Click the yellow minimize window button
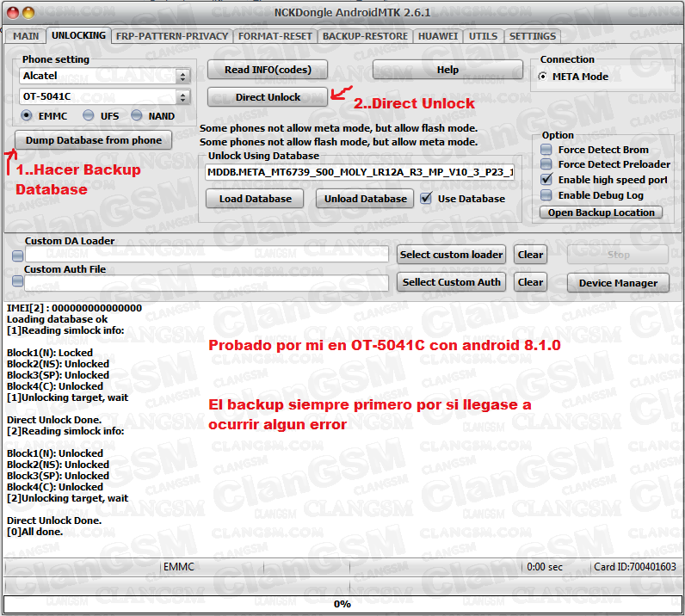Image resolution: width=685 pixels, height=616 pixels. pos(28,13)
